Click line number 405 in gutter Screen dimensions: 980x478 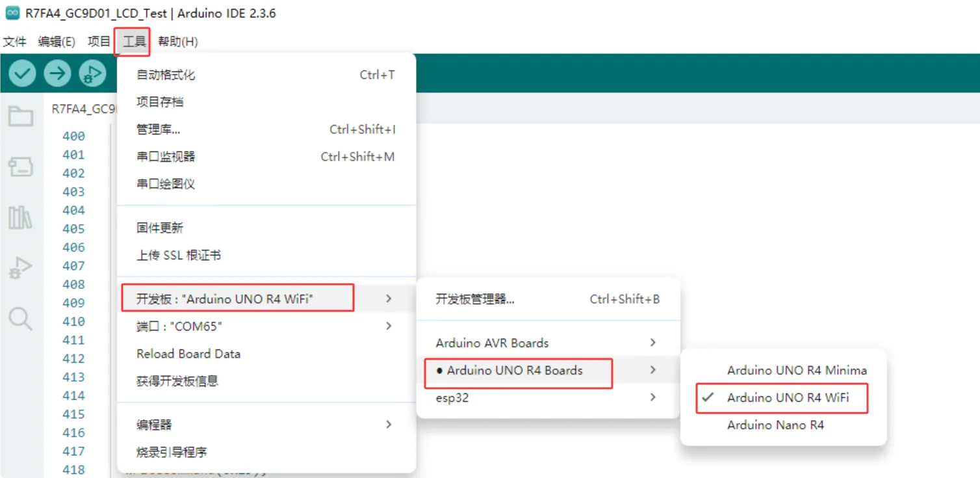(x=73, y=229)
